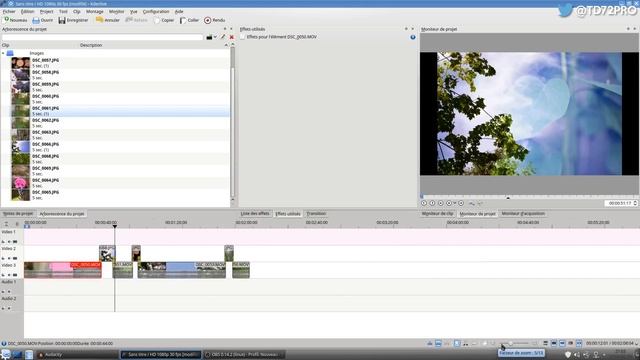Click the zoom out icon beside zoom slider
This screenshot has height=360, width=640.
(x=493, y=344)
